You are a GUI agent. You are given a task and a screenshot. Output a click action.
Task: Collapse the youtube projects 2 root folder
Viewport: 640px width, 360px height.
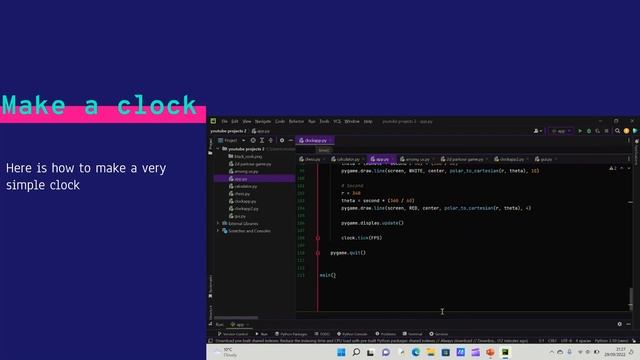218,149
